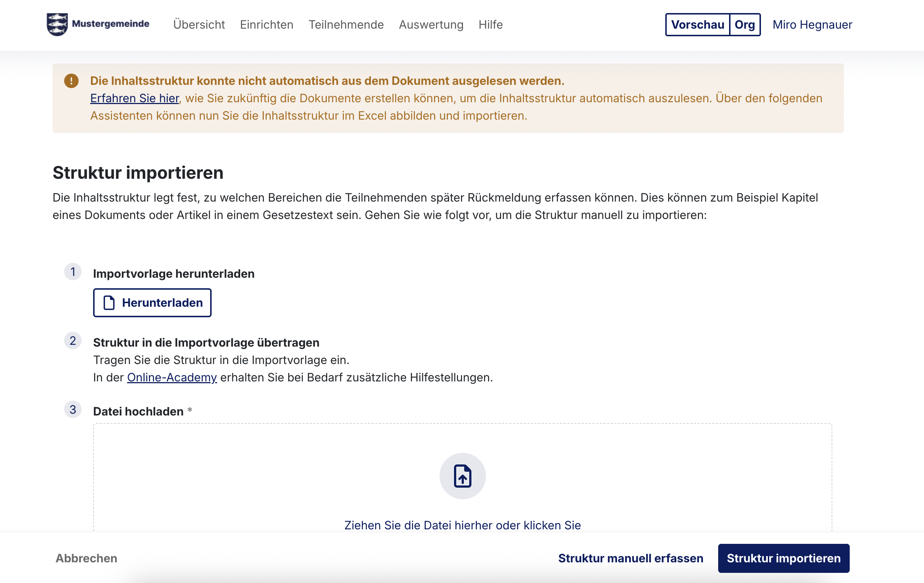Click the Org button
The height and width of the screenshot is (583, 924).
[745, 25]
